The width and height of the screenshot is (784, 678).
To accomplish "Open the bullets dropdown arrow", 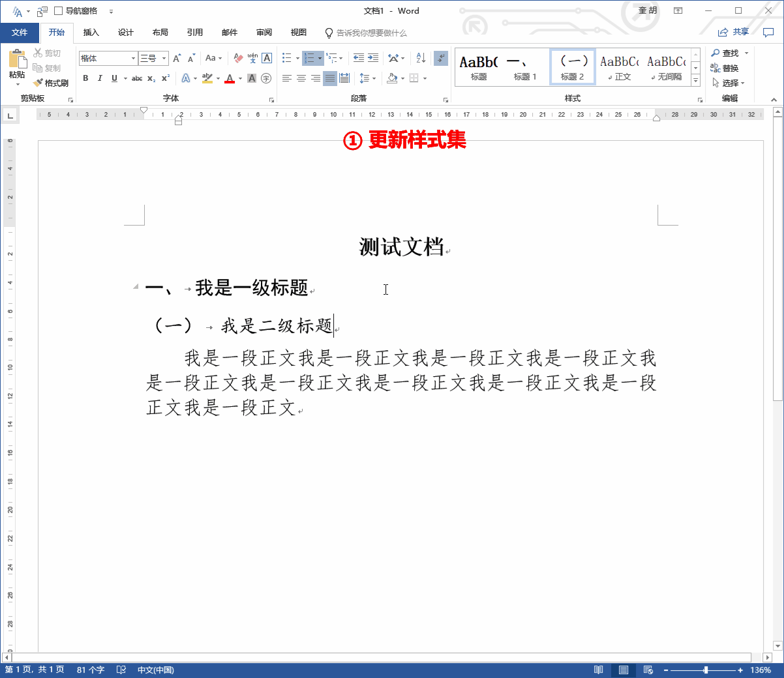I will (297, 58).
